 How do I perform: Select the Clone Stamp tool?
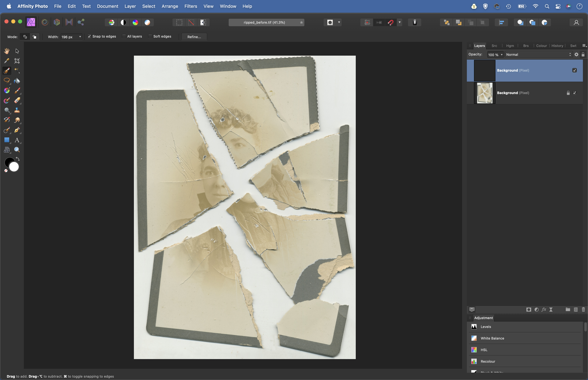[x=17, y=110]
